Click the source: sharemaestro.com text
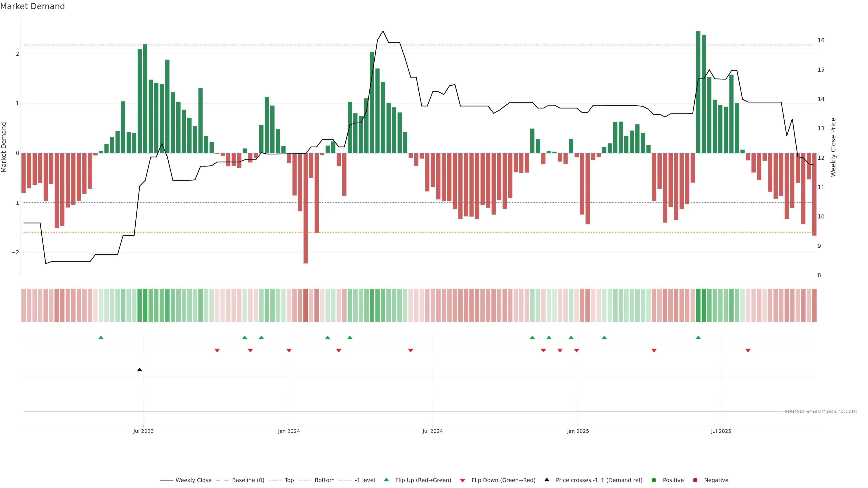 [x=821, y=411]
